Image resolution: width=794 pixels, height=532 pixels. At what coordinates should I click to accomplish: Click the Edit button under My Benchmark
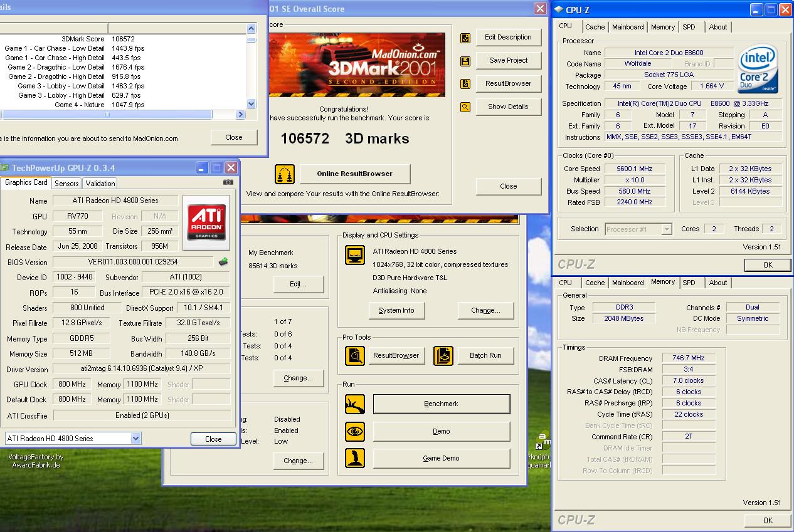coord(298,284)
